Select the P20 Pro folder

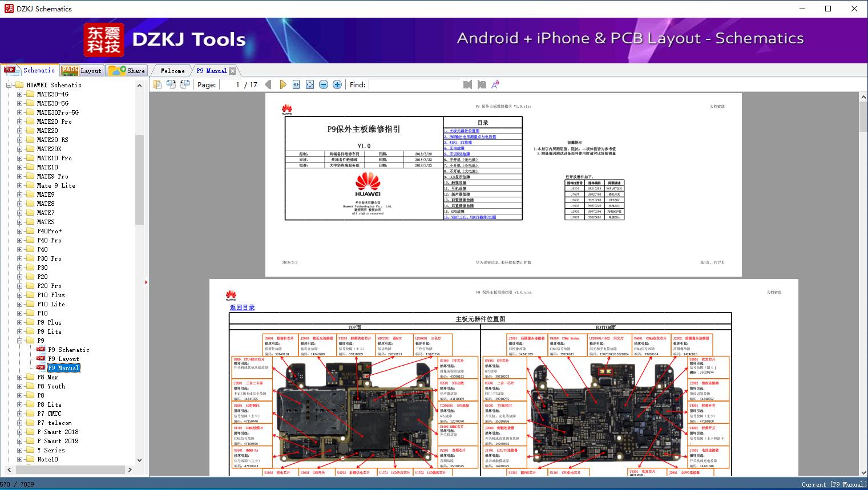coord(49,286)
